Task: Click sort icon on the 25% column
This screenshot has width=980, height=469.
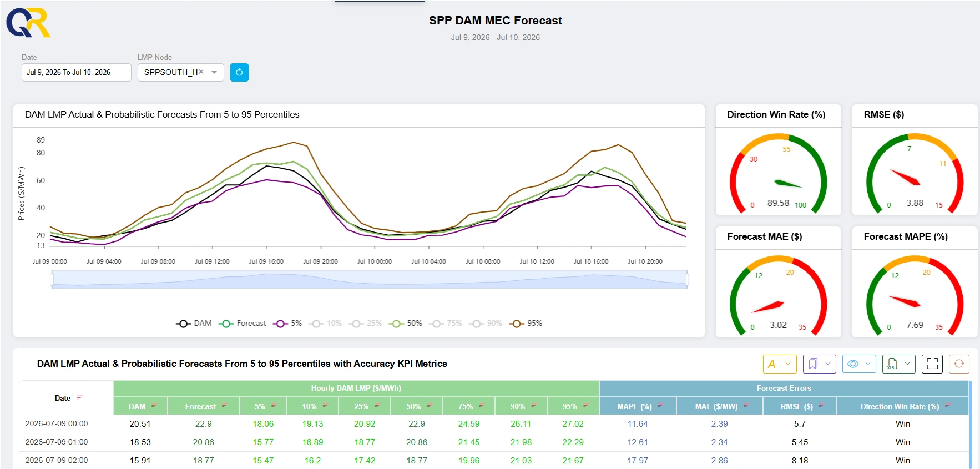Action: (x=378, y=406)
